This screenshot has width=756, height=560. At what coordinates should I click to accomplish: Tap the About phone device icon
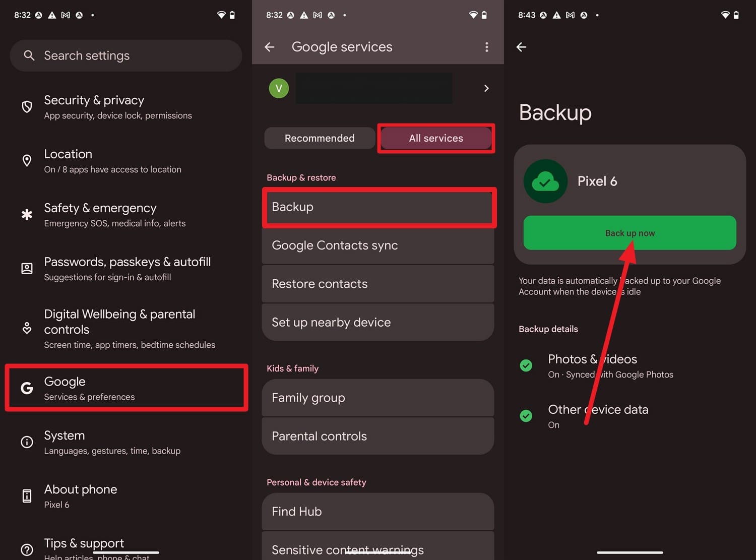pos(27,496)
